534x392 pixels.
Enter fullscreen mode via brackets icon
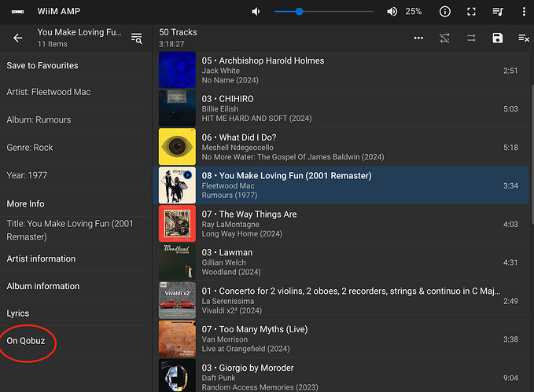tap(471, 12)
